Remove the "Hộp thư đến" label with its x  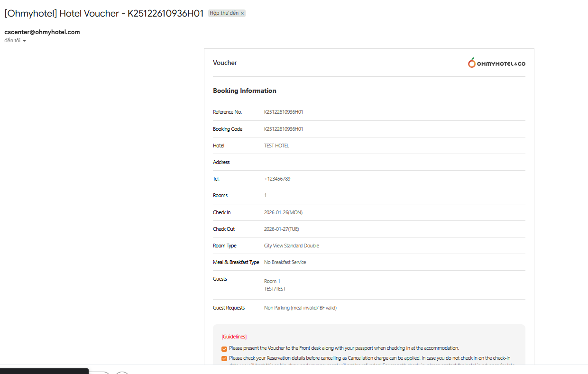[242, 14]
